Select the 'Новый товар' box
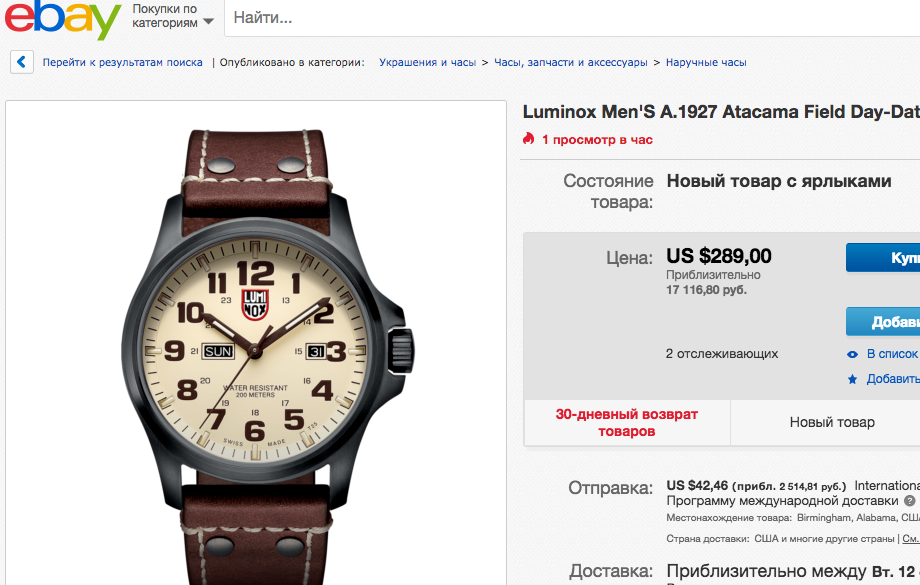 point(832,422)
